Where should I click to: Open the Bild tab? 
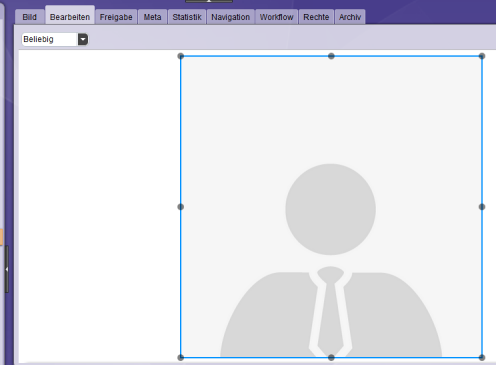tap(30, 17)
